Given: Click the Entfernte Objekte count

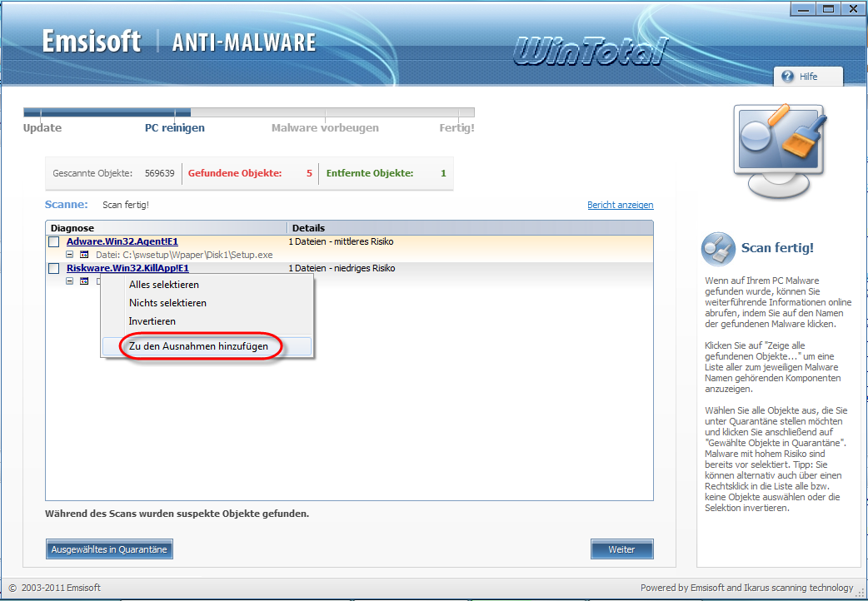Looking at the screenshot, I should click(443, 173).
